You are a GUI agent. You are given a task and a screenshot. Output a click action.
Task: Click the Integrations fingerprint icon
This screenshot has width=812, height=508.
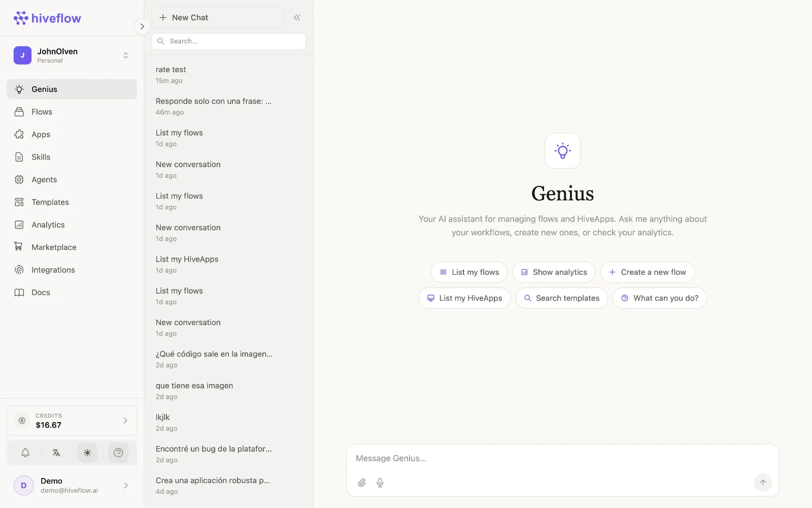coord(19,270)
